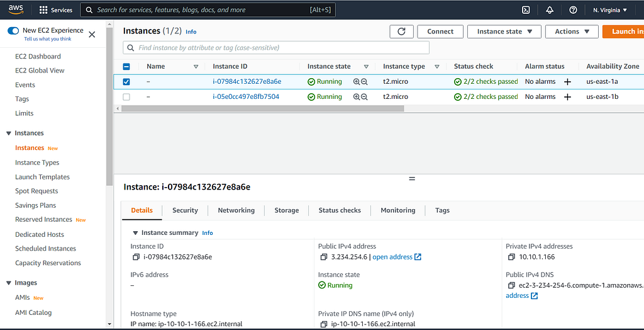Open the Actions dropdown

pos(572,31)
